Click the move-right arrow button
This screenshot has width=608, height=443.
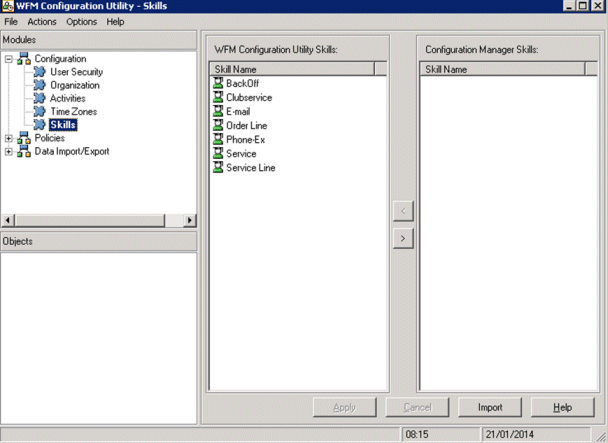point(402,239)
